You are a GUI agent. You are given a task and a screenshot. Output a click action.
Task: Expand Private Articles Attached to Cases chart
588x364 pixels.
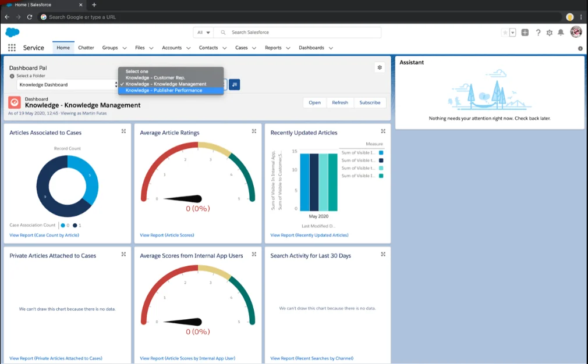[x=123, y=254]
